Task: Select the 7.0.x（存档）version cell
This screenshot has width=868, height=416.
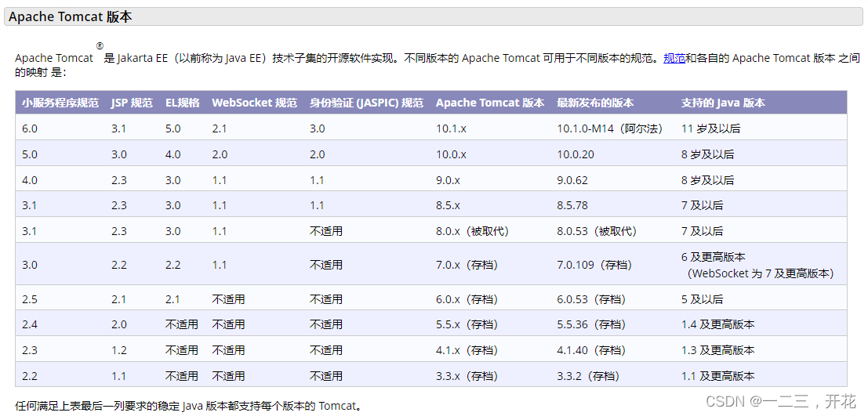Action: (467, 265)
